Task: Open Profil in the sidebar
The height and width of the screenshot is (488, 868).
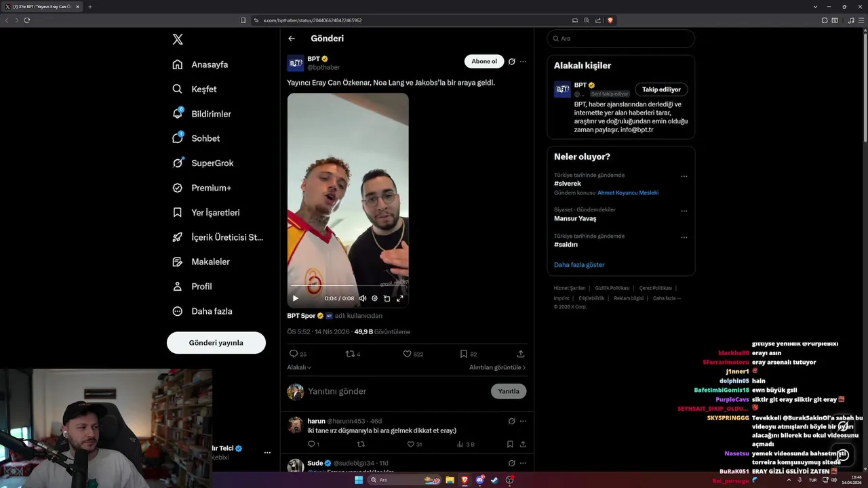Action: 192,286
